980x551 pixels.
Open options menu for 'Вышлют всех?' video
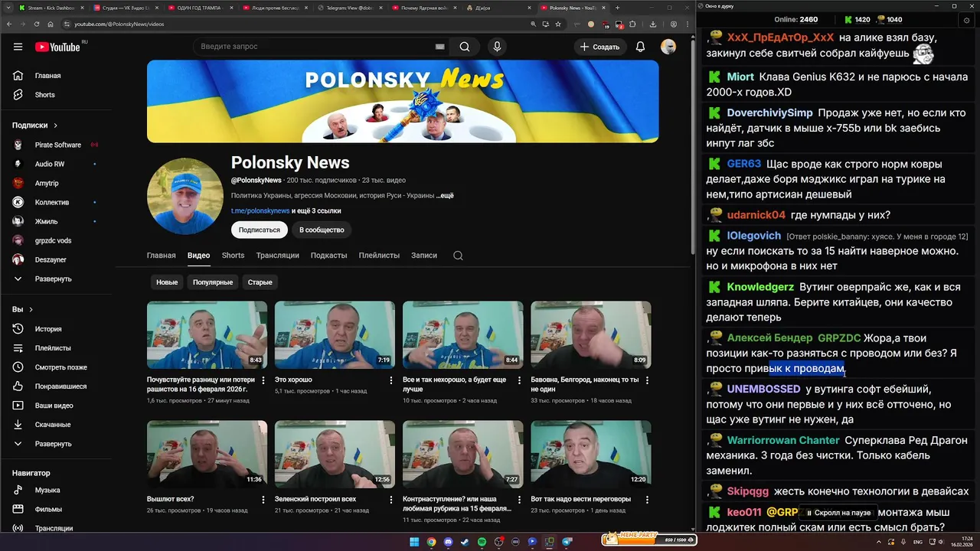263,500
